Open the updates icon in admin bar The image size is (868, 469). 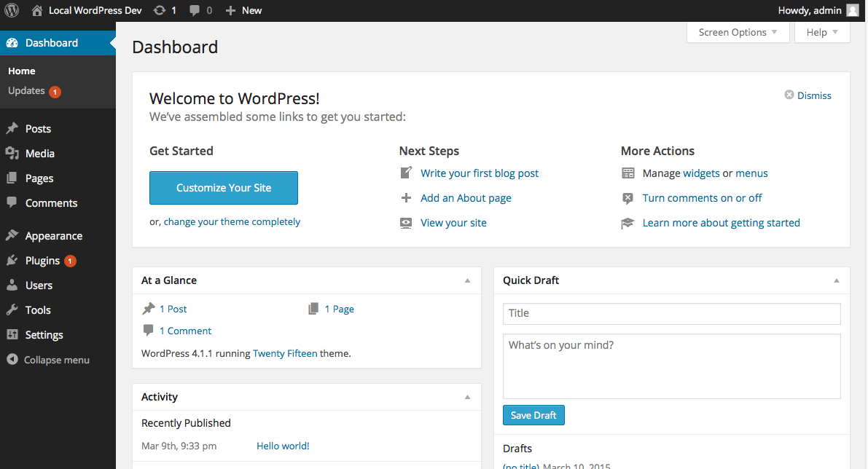[160, 10]
